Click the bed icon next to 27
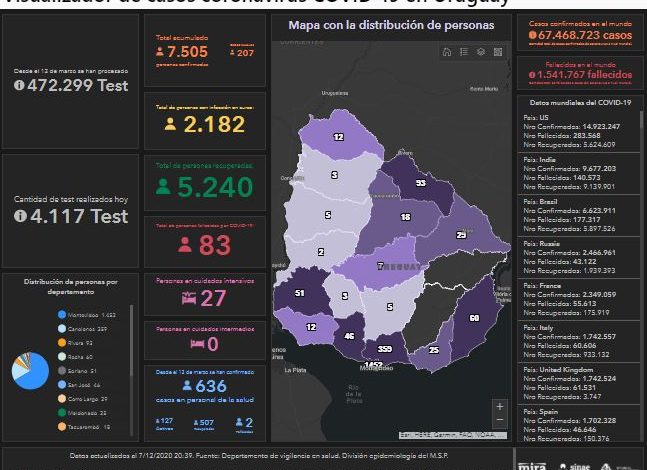647x470 pixels. pyautogui.click(x=186, y=297)
